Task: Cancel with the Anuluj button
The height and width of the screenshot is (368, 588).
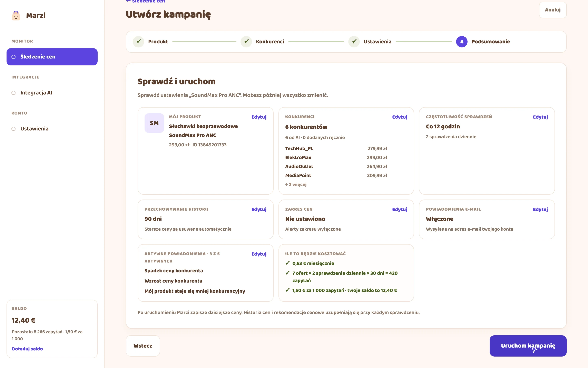Action: 553,10
